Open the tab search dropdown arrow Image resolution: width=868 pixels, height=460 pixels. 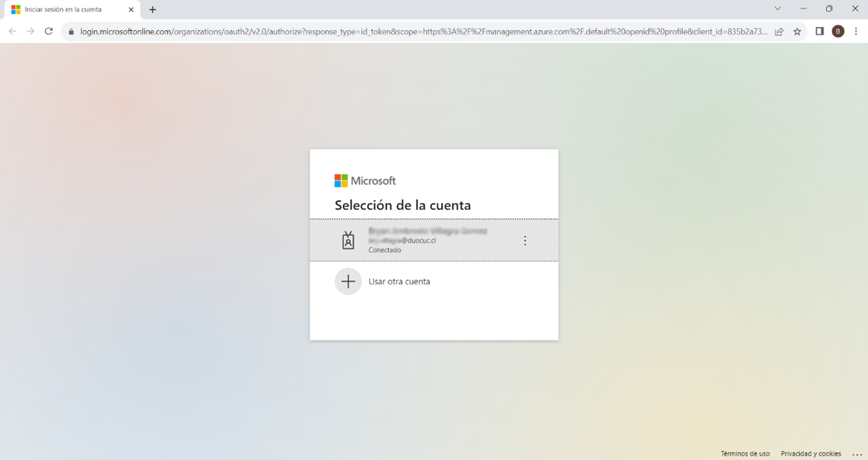tap(777, 9)
